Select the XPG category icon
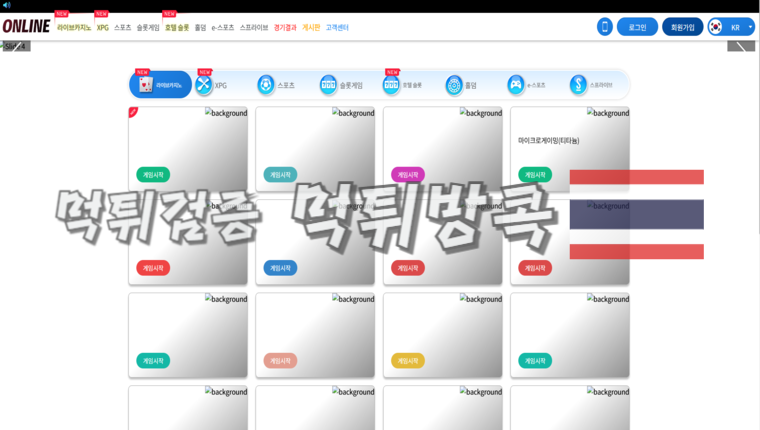Image resolution: width=760 pixels, height=430 pixels. point(204,85)
